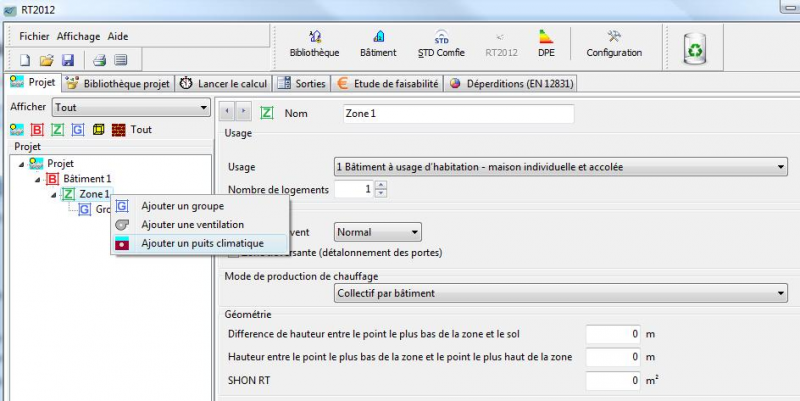800x401 pixels.
Task: Open the Usage dropdown list
Action: coord(560,167)
